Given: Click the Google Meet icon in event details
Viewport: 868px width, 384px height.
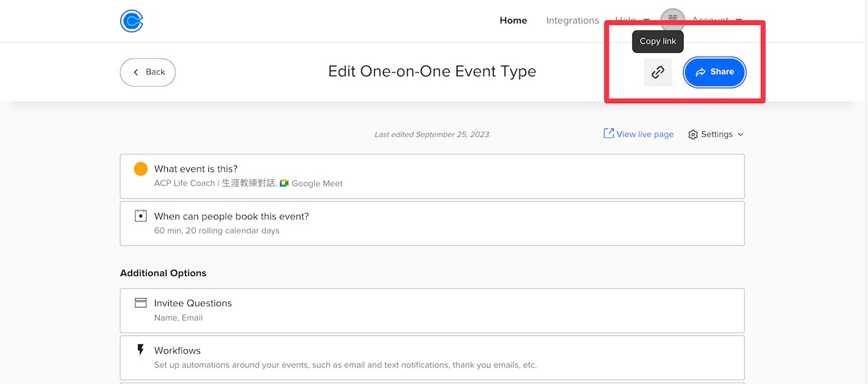Looking at the screenshot, I should (x=284, y=183).
